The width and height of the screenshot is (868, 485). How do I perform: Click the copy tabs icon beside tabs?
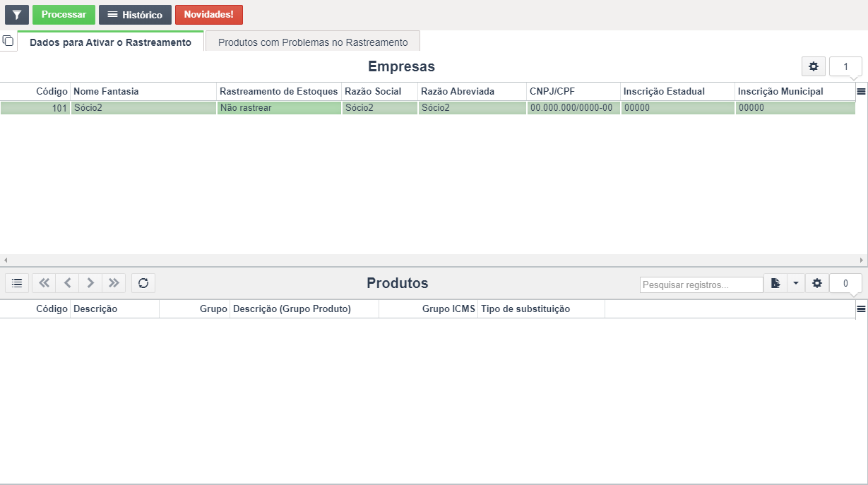point(8,41)
